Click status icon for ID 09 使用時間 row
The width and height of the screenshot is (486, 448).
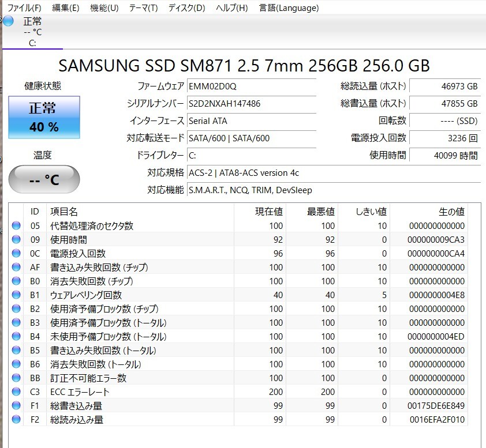(x=16, y=239)
